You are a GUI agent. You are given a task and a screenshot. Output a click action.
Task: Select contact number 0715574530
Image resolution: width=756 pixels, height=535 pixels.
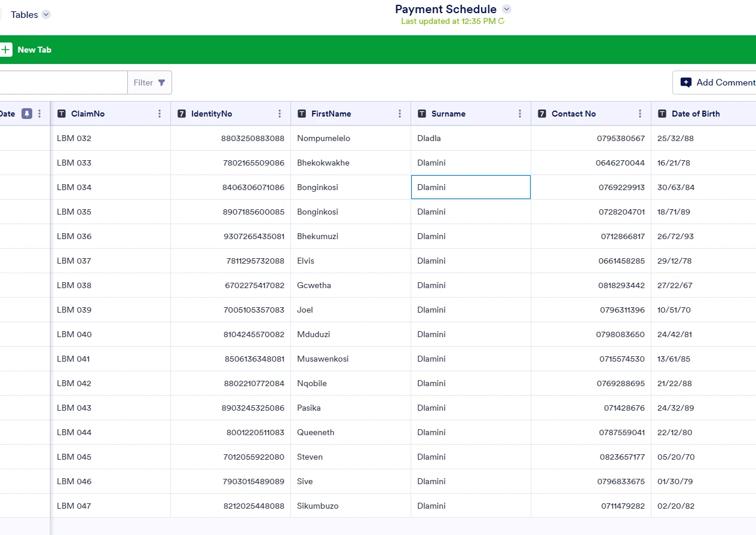(591, 359)
